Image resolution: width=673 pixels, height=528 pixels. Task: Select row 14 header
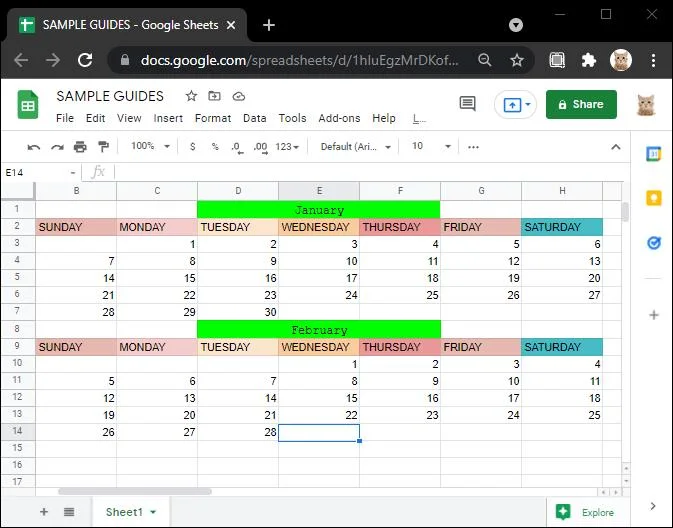tap(17, 431)
